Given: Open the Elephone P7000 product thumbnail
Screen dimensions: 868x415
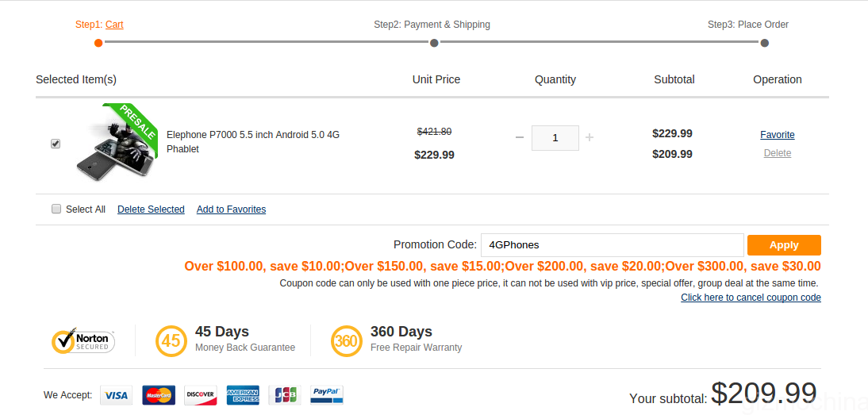Looking at the screenshot, I should [117, 143].
